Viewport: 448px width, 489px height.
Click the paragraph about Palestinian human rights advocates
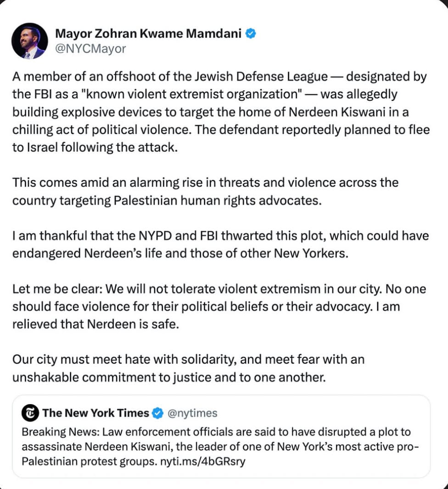click(x=207, y=191)
